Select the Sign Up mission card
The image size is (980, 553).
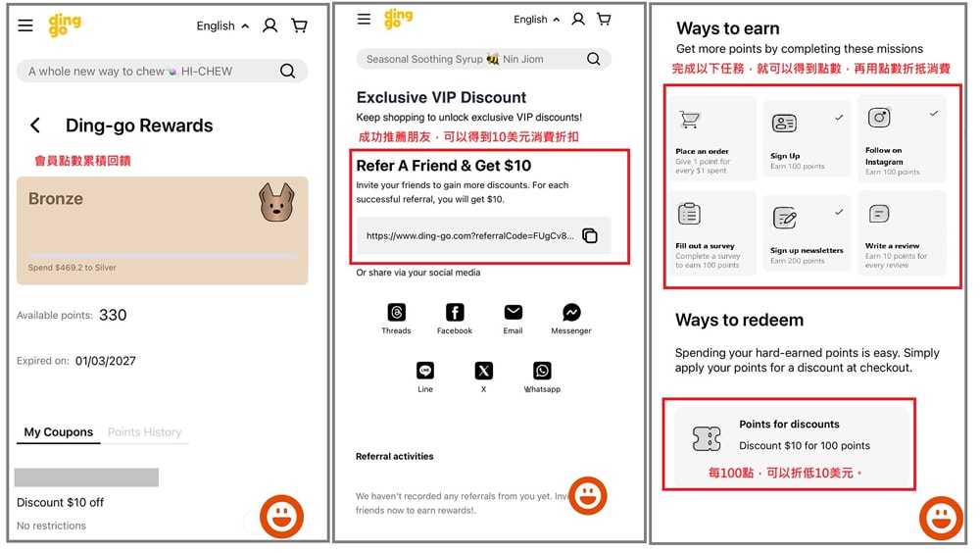pyautogui.click(x=807, y=141)
